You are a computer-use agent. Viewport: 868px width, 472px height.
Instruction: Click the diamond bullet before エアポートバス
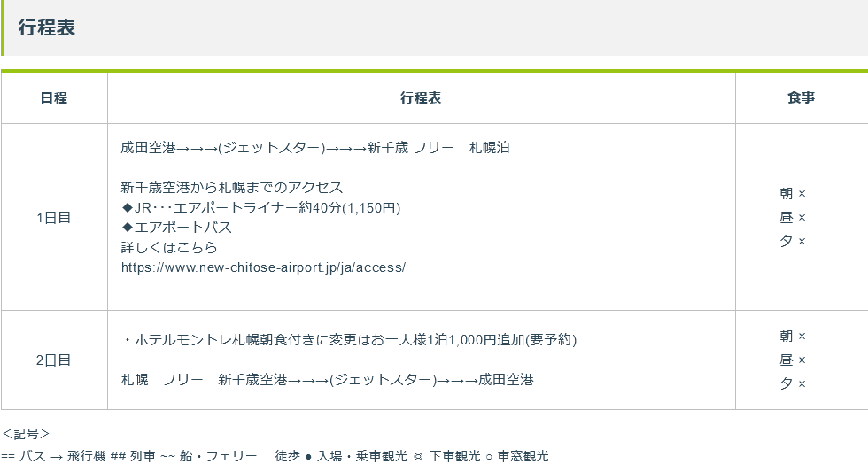[x=128, y=228]
